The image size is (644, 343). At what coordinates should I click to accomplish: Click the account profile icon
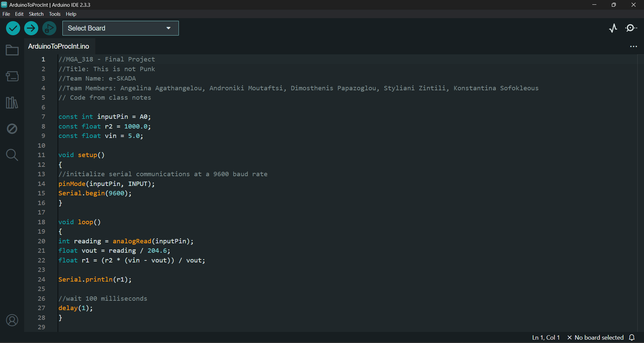[12, 321]
